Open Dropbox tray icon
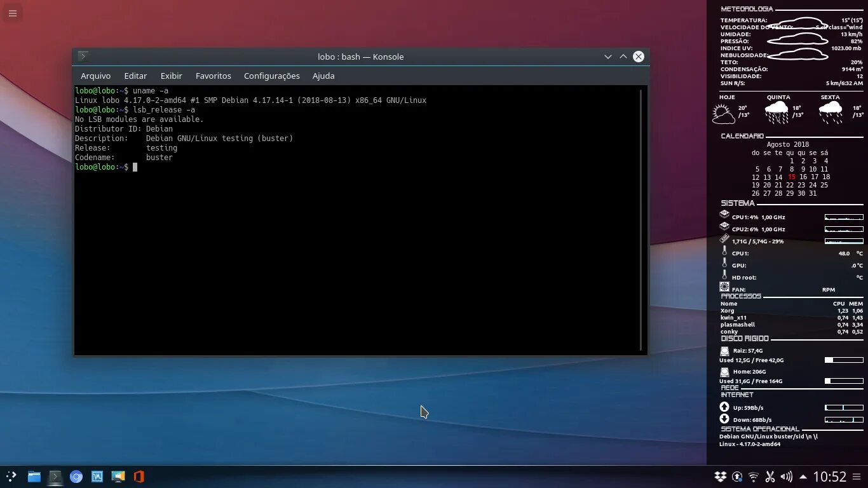 click(x=720, y=477)
